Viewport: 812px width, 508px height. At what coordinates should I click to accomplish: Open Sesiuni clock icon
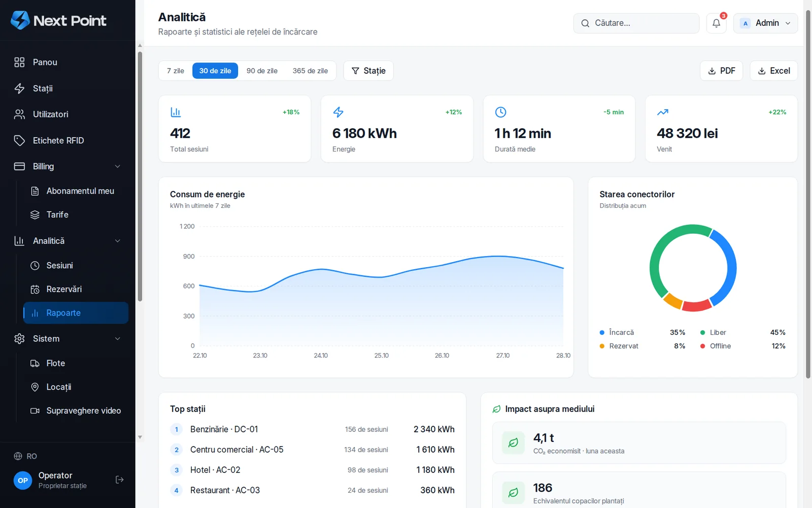(x=35, y=265)
